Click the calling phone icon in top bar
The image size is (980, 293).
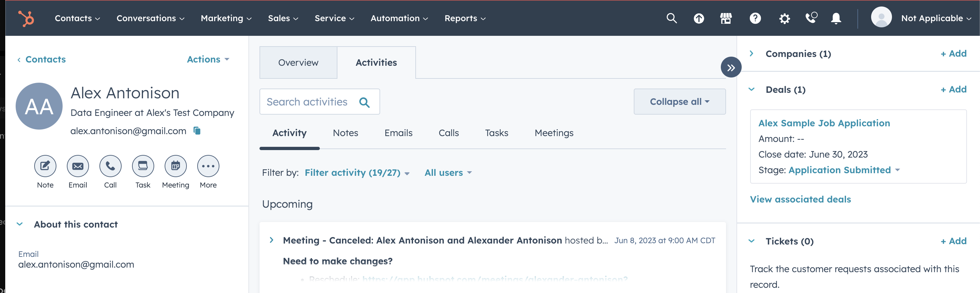[x=811, y=18]
